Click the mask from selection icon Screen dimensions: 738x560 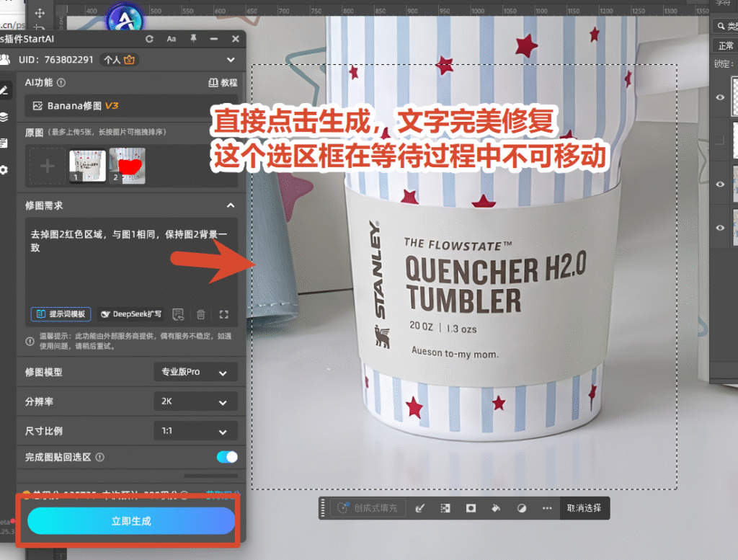pyautogui.click(x=471, y=508)
